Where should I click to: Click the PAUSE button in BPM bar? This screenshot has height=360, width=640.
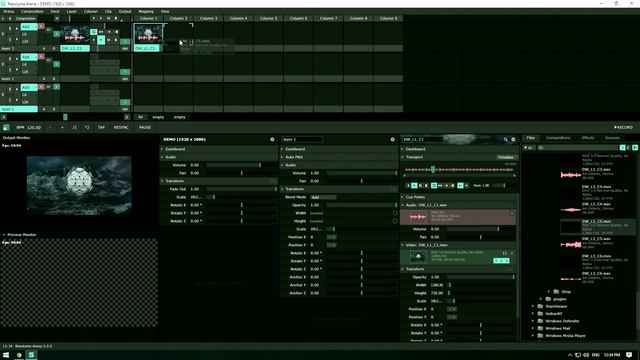click(145, 127)
